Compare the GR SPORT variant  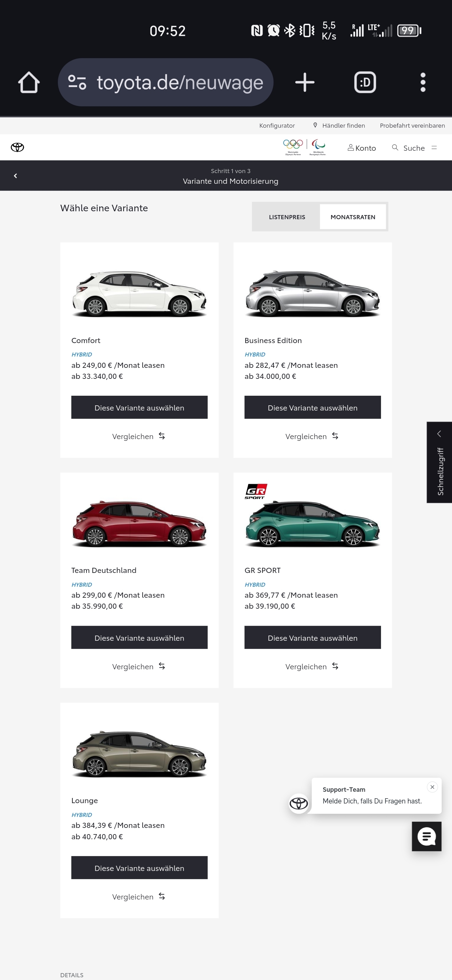(312, 666)
